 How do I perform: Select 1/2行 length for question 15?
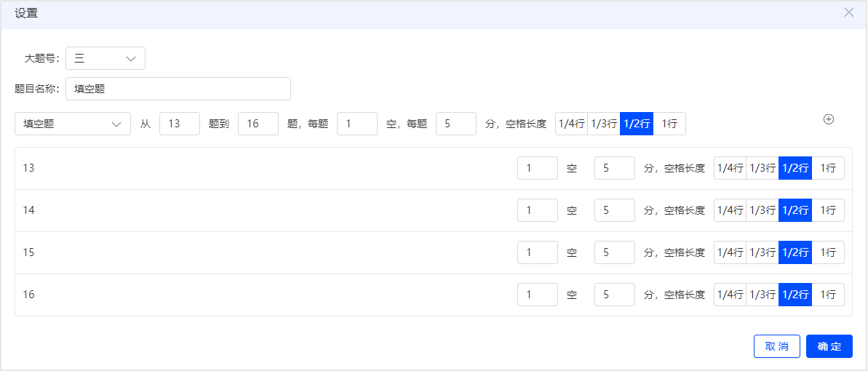795,252
